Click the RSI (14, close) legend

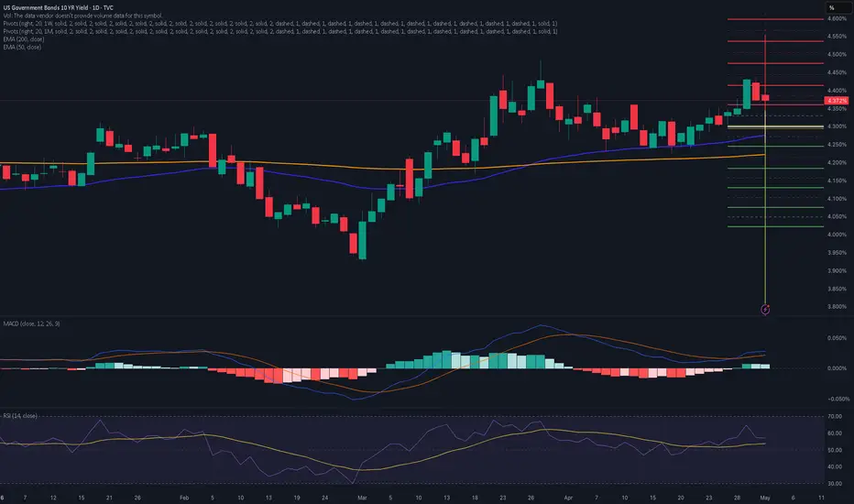[20, 416]
